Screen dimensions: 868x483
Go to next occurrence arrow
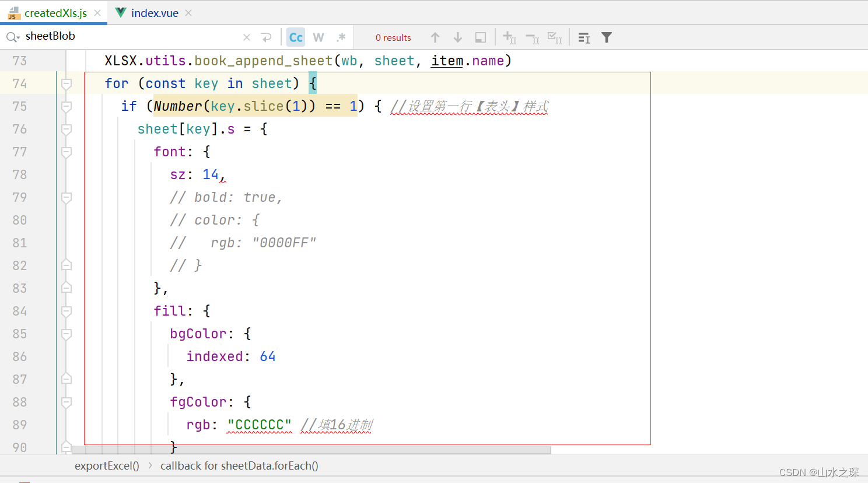[x=458, y=37]
